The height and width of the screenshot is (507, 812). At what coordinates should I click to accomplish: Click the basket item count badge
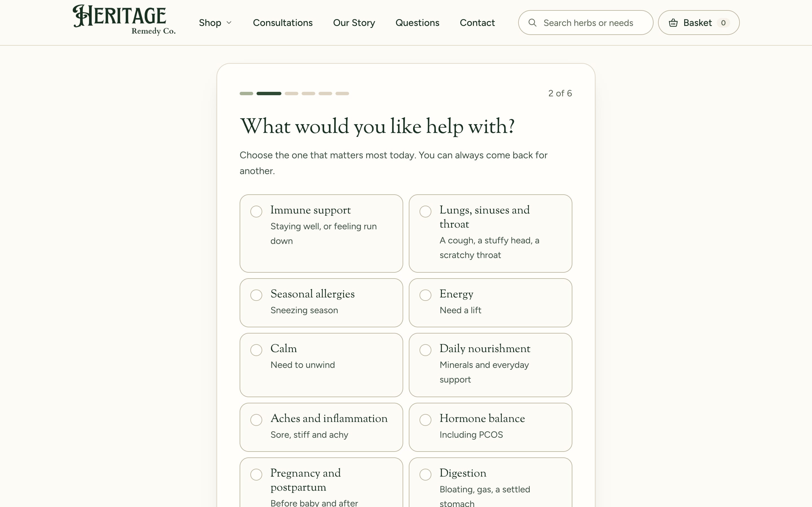(723, 23)
